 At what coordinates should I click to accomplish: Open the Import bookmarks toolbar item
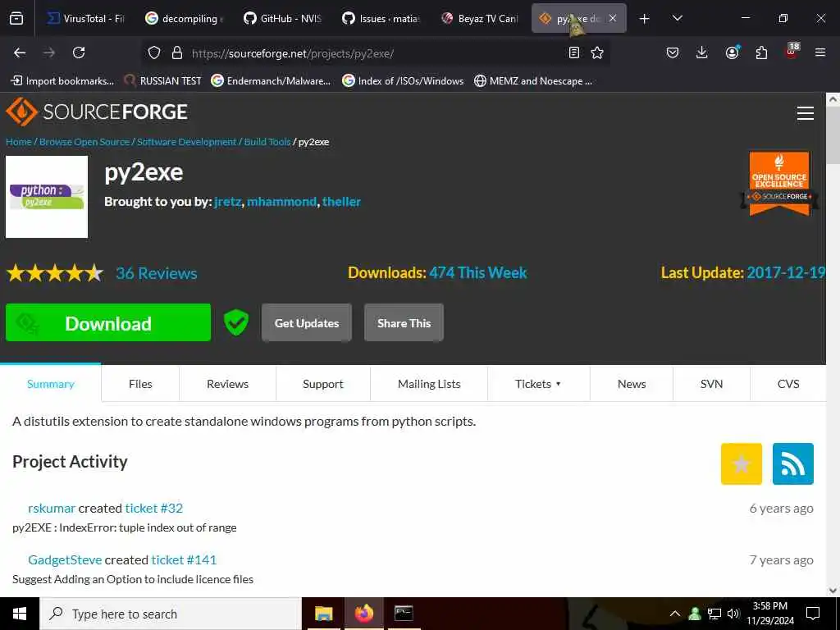pos(62,81)
